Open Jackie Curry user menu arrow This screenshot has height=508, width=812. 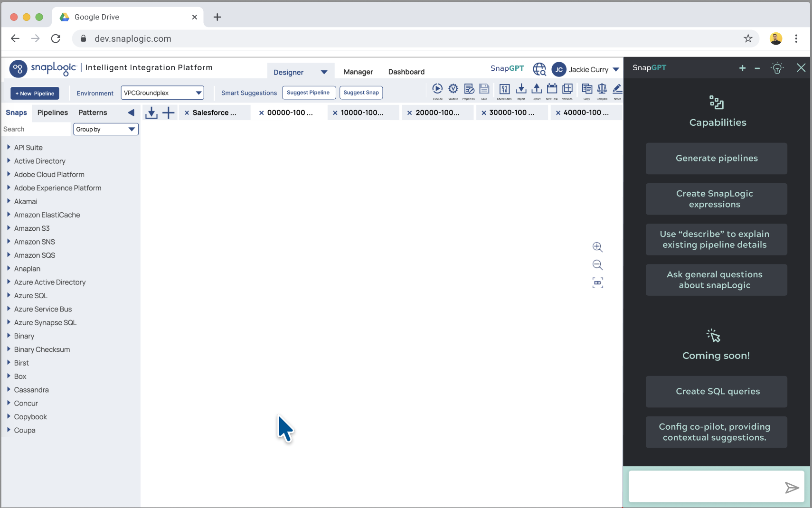click(616, 69)
